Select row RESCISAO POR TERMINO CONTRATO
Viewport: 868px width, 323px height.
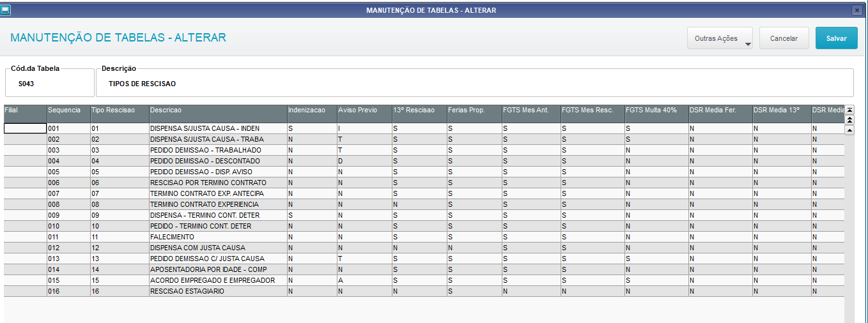click(424, 183)
